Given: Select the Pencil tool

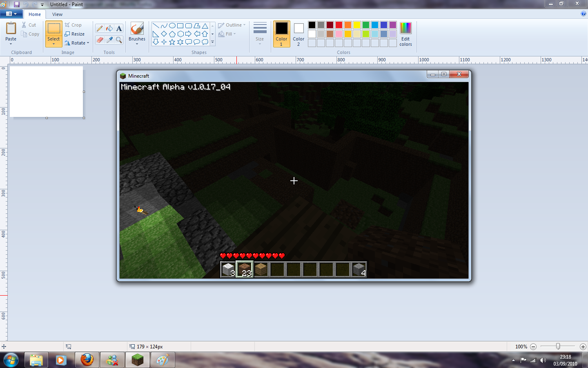Looking at the screenshot, I should pos(100,29).
